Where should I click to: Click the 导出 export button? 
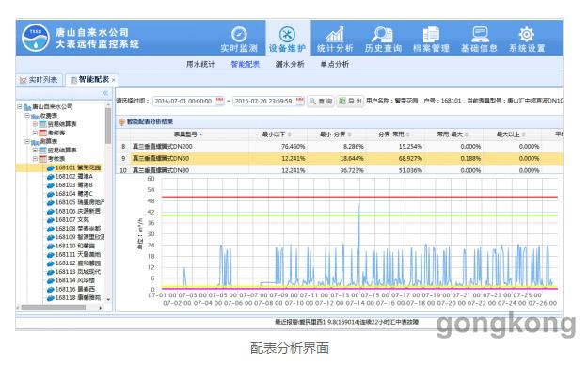pyautogui.click(x=350, y=101)
